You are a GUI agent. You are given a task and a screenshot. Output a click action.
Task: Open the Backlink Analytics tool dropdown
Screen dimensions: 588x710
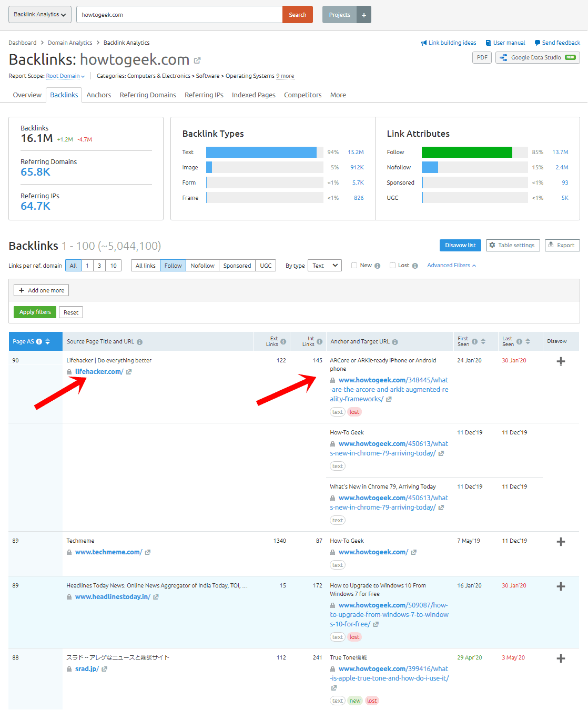tap(40, 15)
